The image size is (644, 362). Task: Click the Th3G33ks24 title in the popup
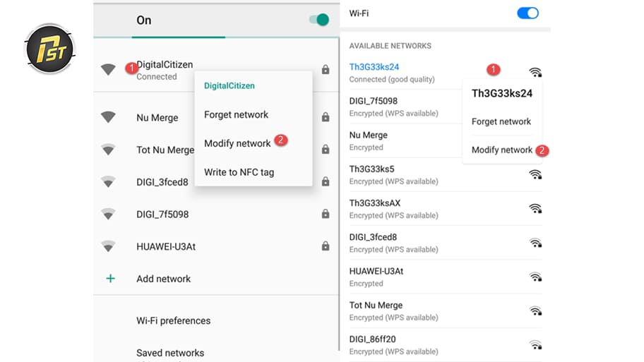click(502, 93)
